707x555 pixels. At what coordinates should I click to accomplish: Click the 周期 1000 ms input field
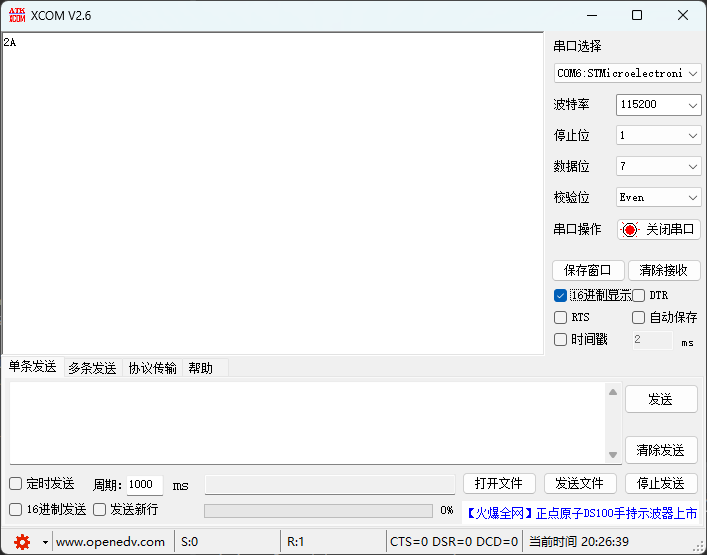[144, 485]
